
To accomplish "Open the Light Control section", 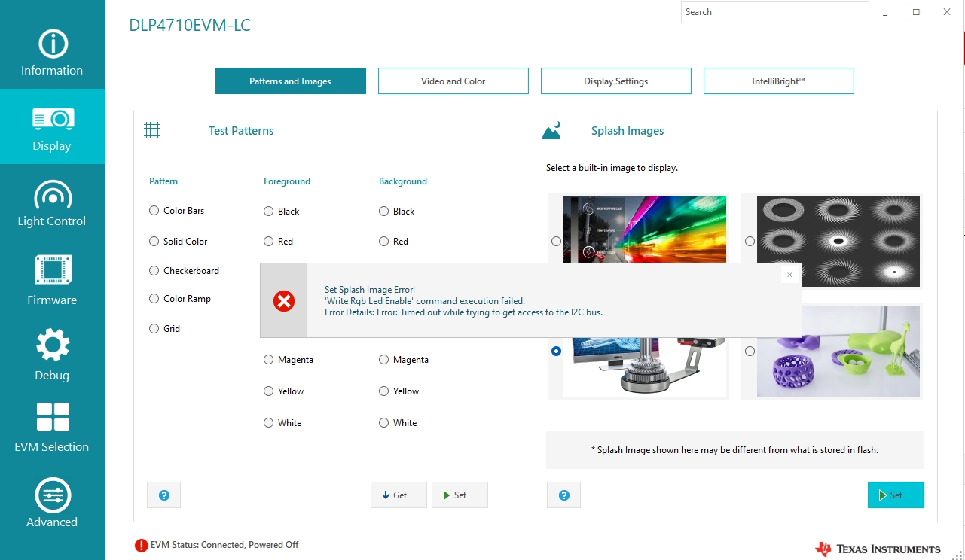I will click(52, 202).
